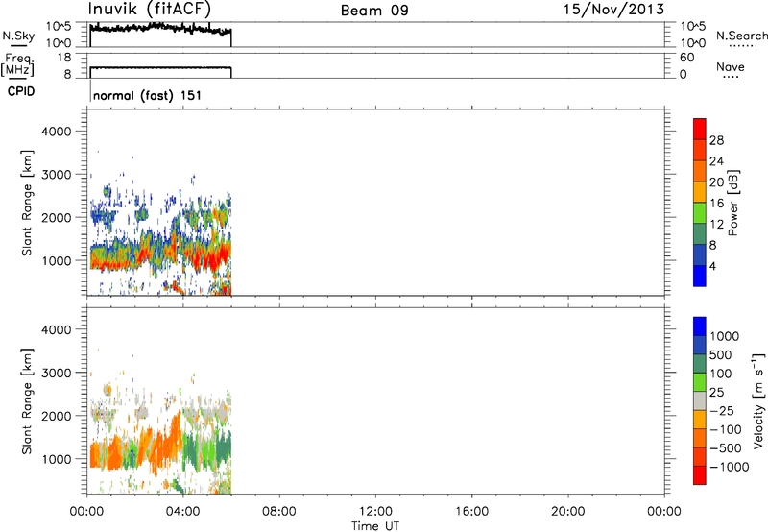Image resolution: width=768 pixels, height=532 pixels.
Task: Pick the gray segment on Velocity color bar
Action: pos(700,401)
